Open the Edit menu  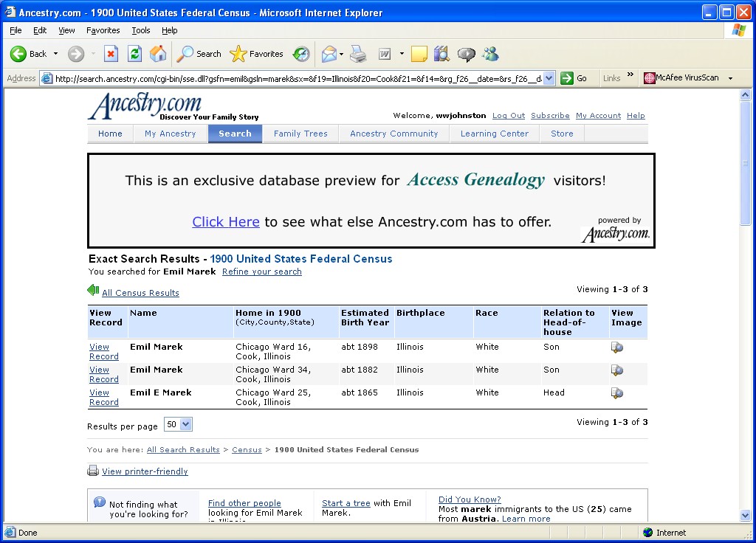(x=40, y=30)
